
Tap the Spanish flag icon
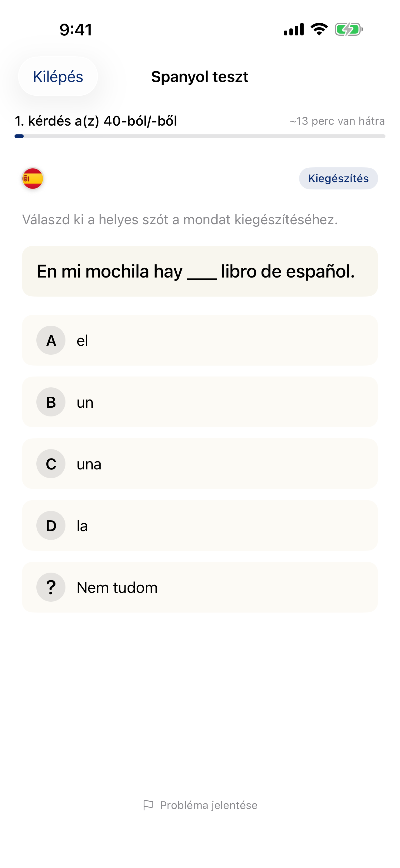point(33,178)
